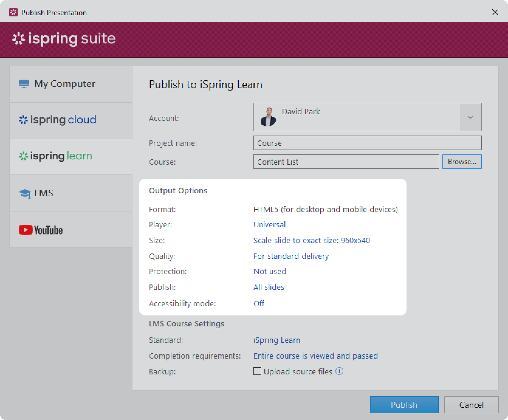Open the For standard delivery quality link
The height and width of the screenshot is (420, 508).
[291, 256]
